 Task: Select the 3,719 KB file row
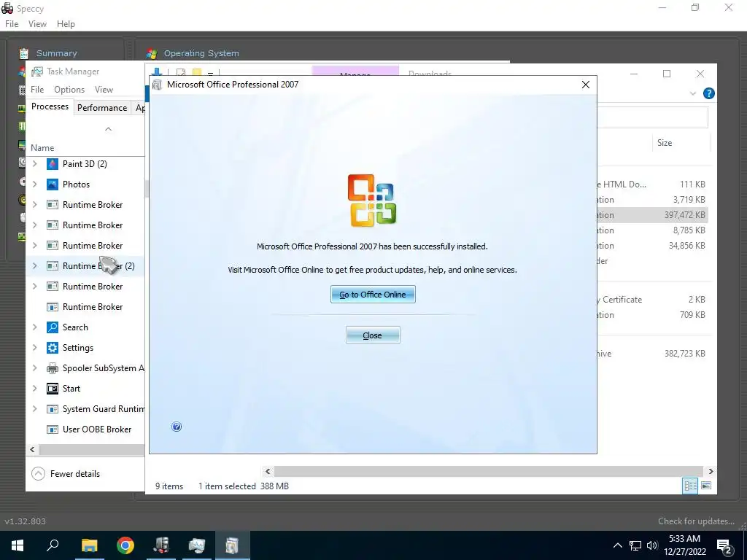point(653,200)
